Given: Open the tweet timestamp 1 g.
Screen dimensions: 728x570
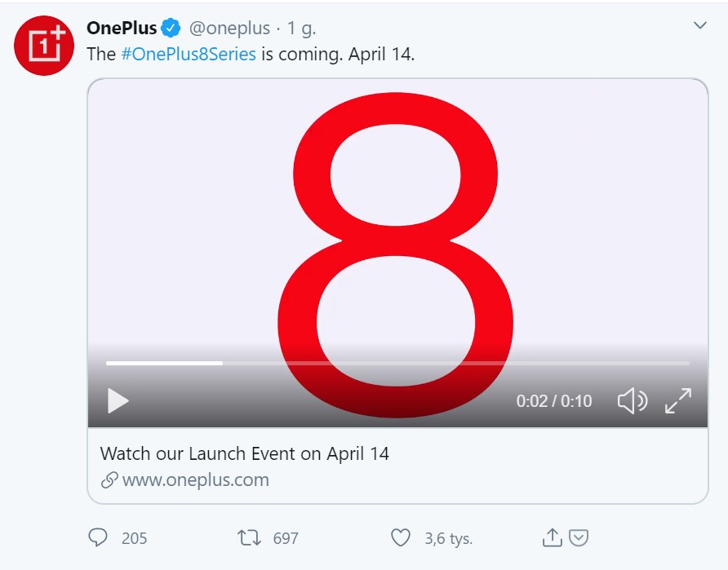Looking at the screenshot, I should 301,29.
